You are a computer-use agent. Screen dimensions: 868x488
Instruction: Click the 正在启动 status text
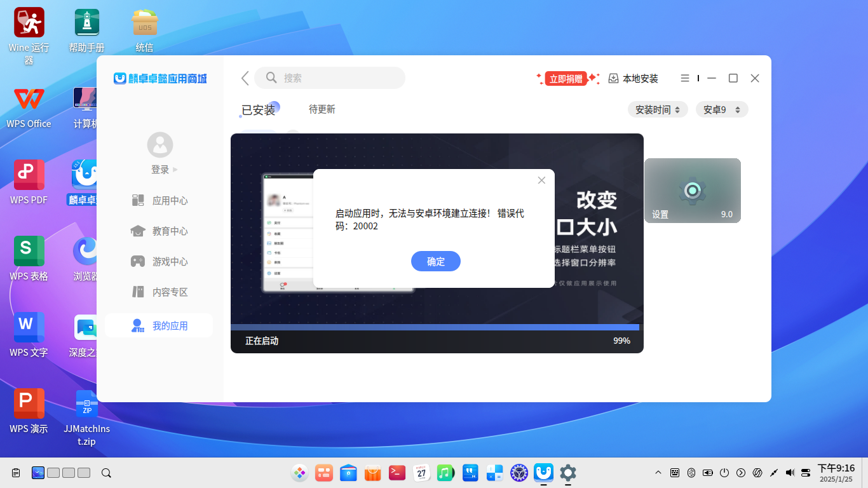262,341
